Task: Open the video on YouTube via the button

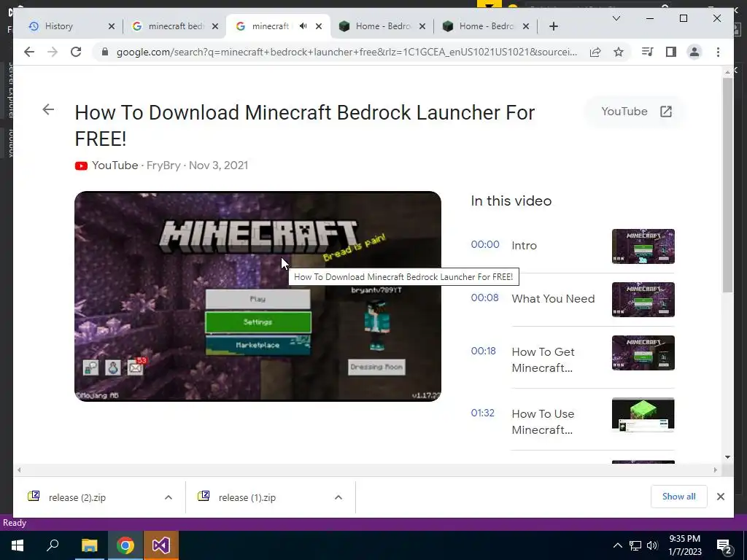Action: [x=636, y=112]
